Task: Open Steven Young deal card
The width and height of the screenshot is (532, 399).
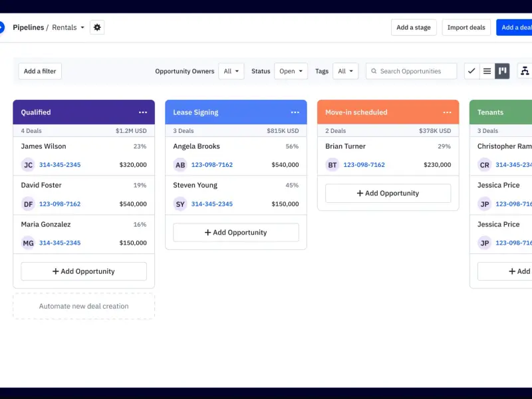Action: point(236,195)
